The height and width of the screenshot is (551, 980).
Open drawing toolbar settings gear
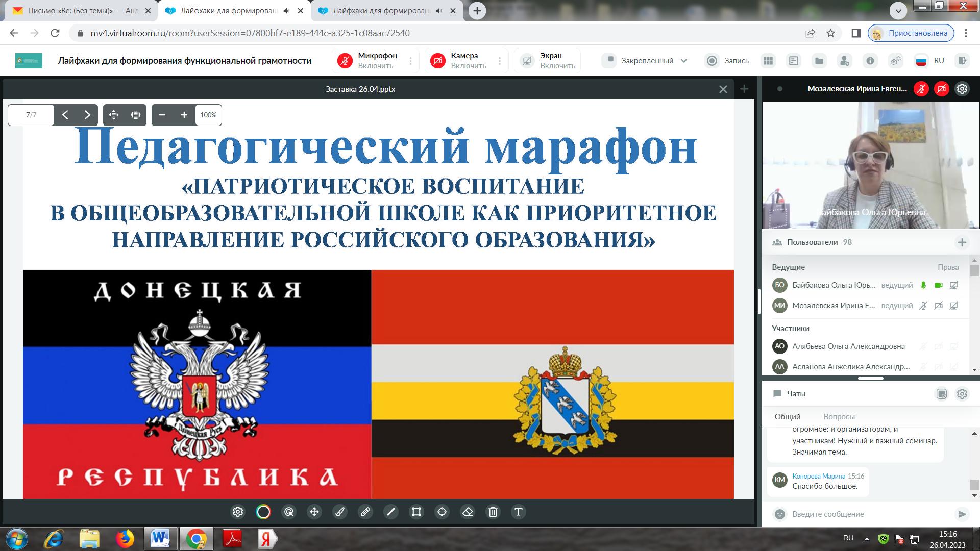point(238,512)
